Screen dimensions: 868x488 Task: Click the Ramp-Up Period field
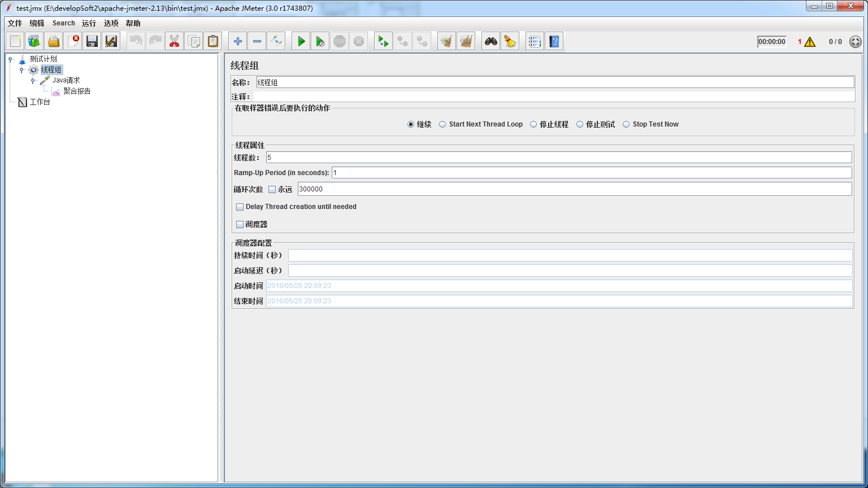coord(592,172)
